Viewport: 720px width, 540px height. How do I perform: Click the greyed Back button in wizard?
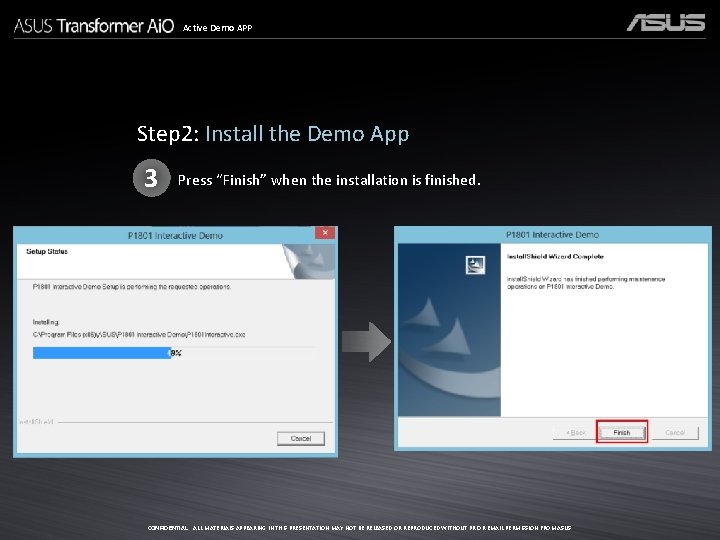[575, 433]
